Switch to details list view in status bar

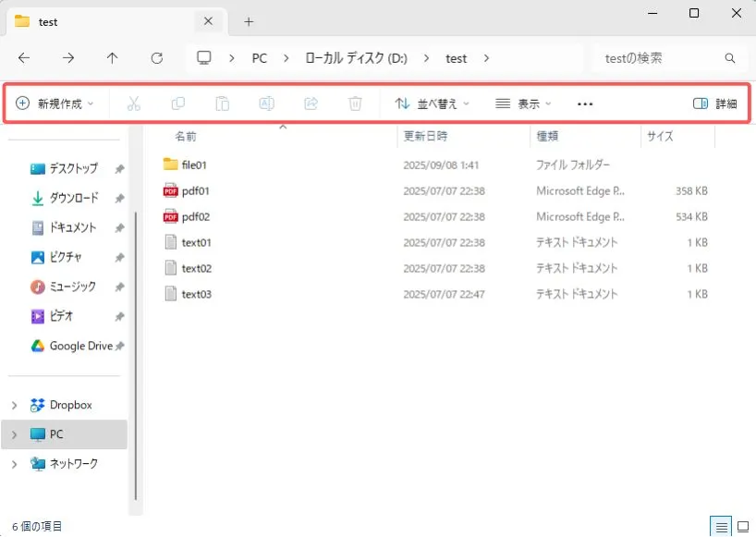[722, 526]
